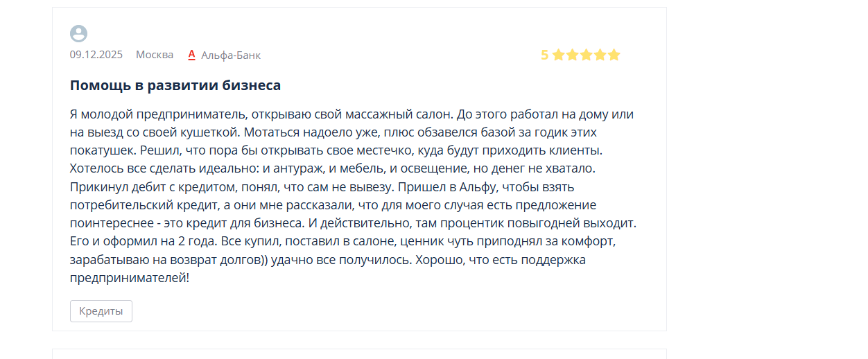868x359 pixels.
Task: Click the reviewer's gray avatar icon
Action: (78, 33)
